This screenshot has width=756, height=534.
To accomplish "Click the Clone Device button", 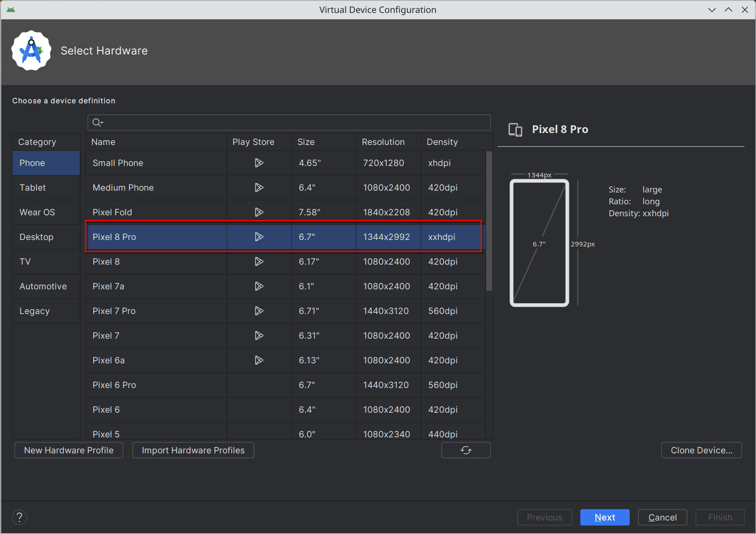I will coord(702,450).
